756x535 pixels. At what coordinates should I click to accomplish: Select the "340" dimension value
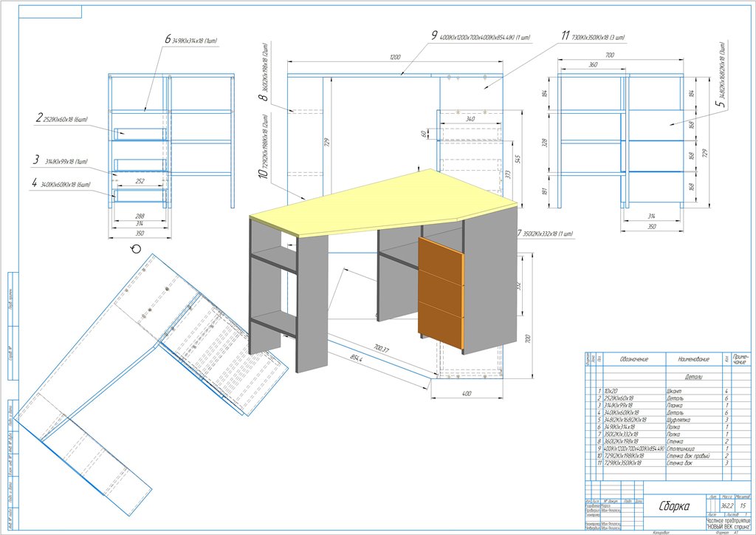click(470, 119)
